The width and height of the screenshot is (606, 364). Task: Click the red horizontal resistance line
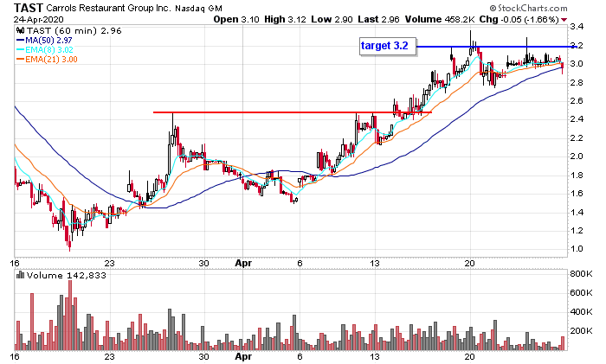point(293,112)
